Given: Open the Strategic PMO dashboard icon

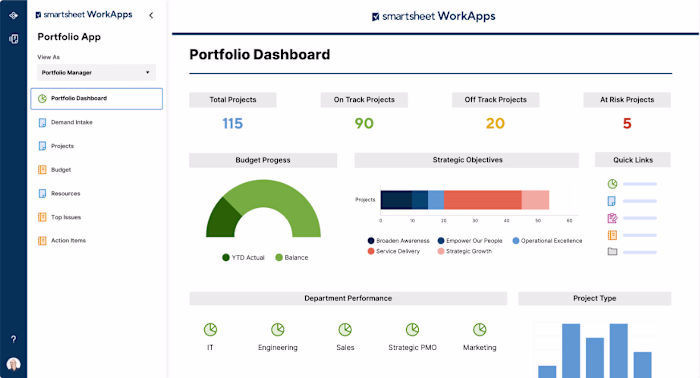Looking at the screenshot, I should (x=412, y=330).
